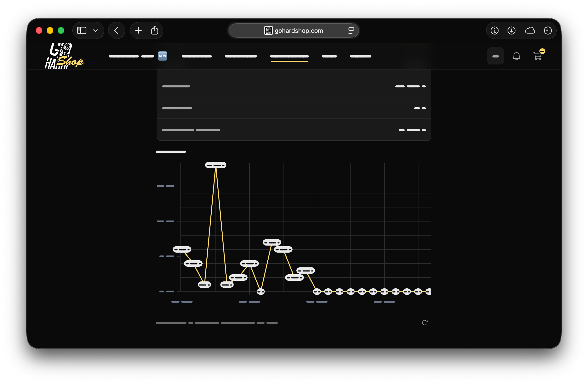588x384 pixels.
Task: Enter full screen with green button
Action: pyautogui.click(x=61, y=31)
